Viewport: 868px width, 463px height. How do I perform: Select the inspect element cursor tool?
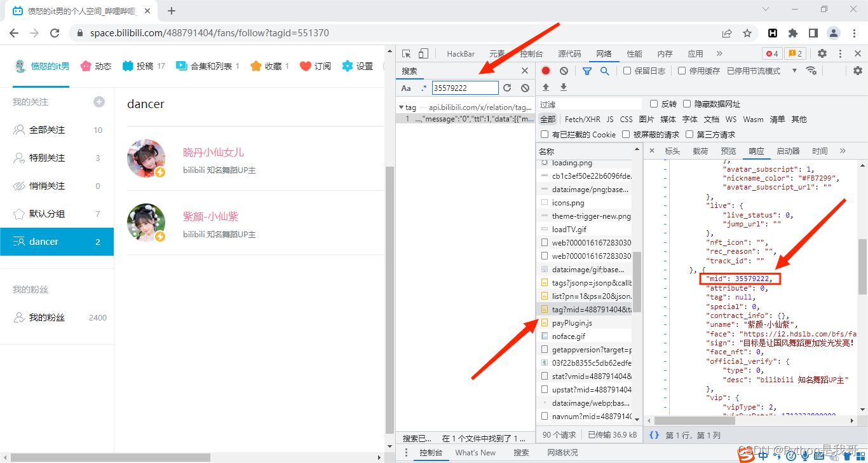407,53
